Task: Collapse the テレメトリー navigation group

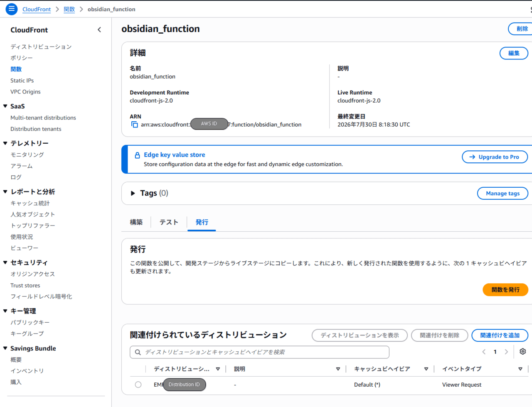Action: 5,143
